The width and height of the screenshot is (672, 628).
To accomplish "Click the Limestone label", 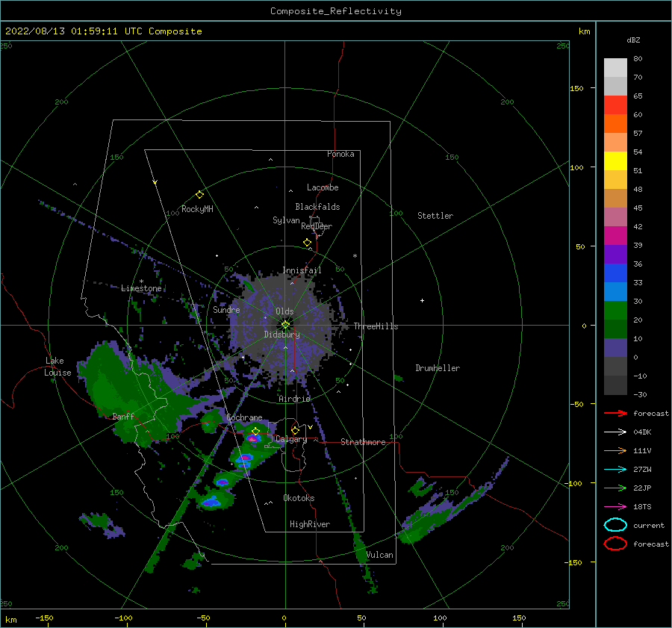I will [x=141, y=288].
